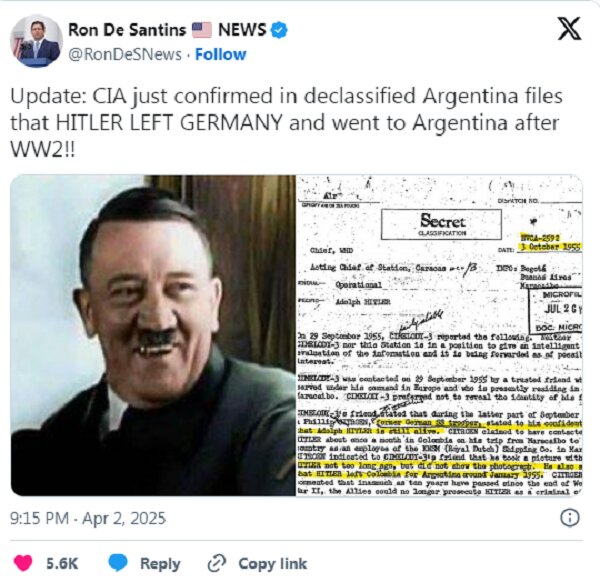The height and width of the screenshot is (582, 600).
Task: Click the American flag emoji in name
Action: coord(201,30)
